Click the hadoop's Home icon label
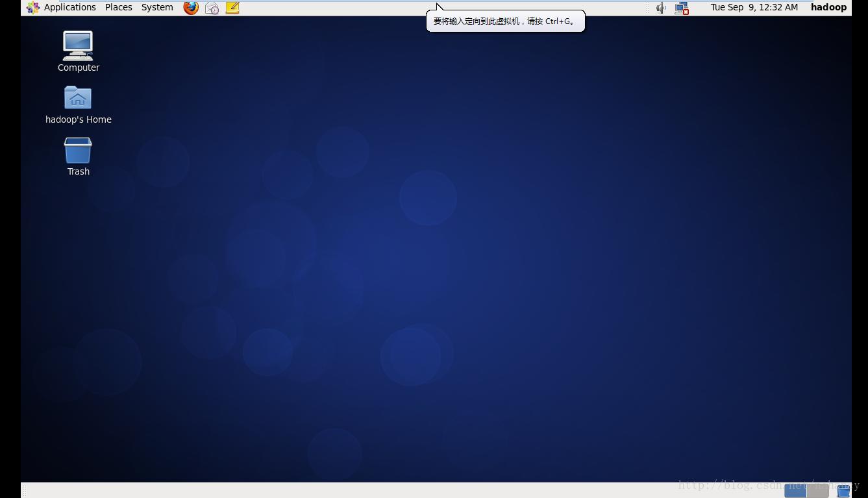The width and height of the screenshot is (868, 498). (x=78, y=119)
